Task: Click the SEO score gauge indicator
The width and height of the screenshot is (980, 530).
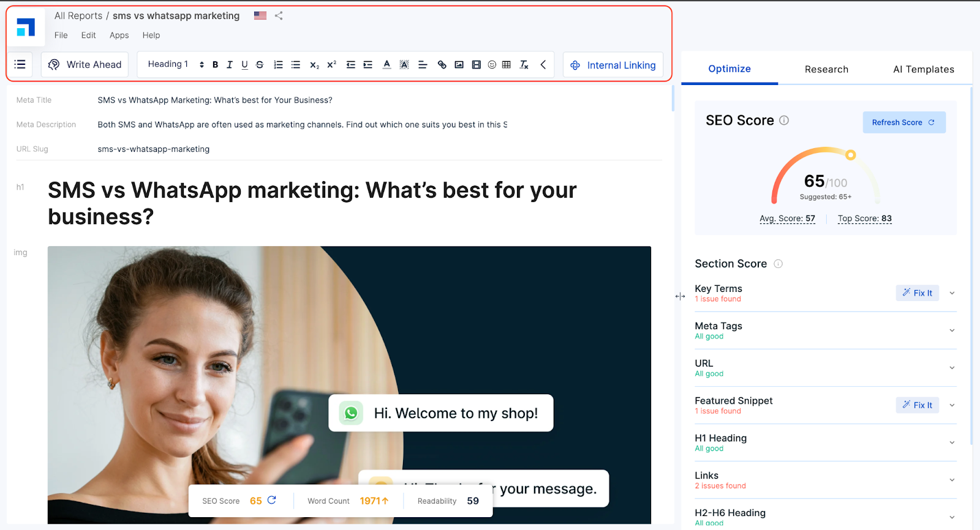Action: point(850,155)
